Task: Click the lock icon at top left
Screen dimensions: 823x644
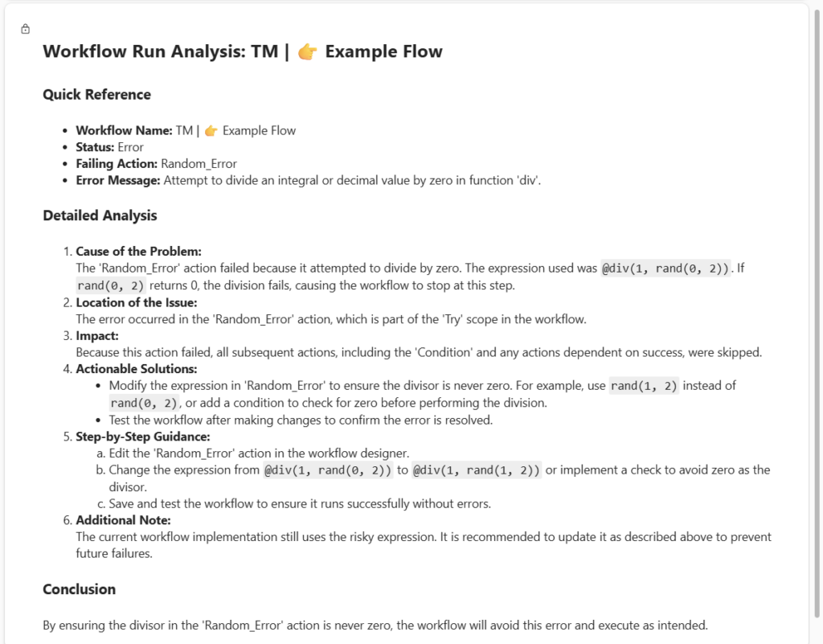Action: pos(25,30)
